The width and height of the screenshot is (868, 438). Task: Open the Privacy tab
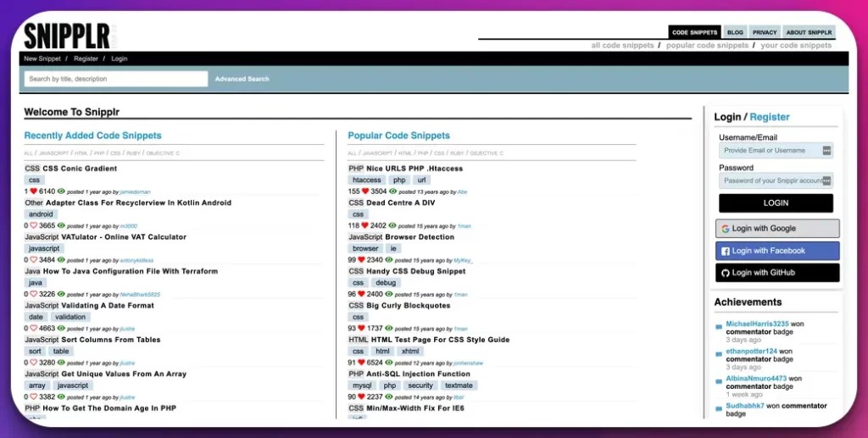(x=765, y=32)
